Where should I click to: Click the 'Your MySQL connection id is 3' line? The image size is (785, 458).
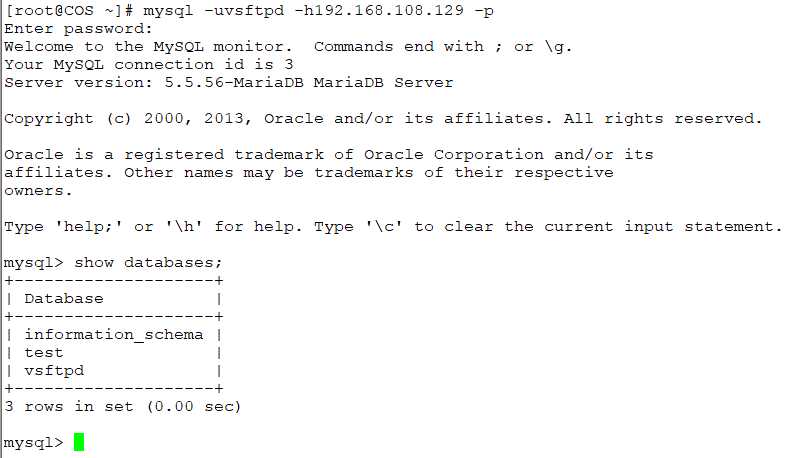click(x=149, y=65)
